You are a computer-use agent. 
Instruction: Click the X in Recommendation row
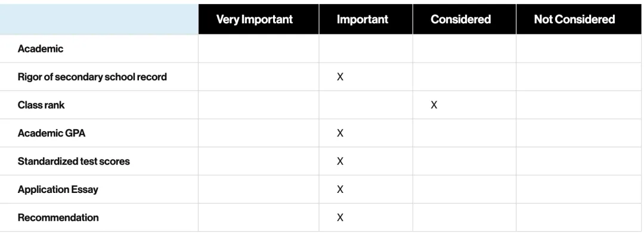tap(340, 217)
